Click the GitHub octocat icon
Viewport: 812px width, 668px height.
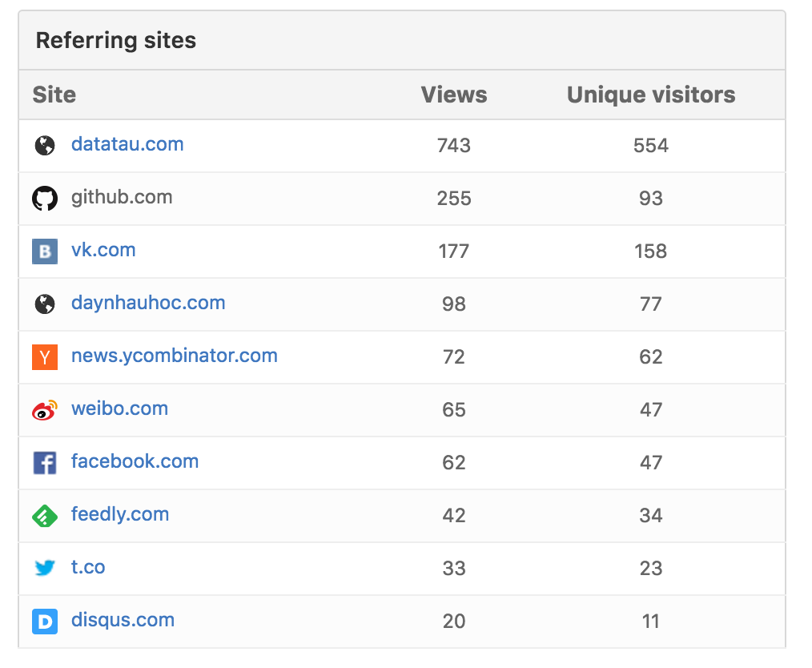pos(45,199)
